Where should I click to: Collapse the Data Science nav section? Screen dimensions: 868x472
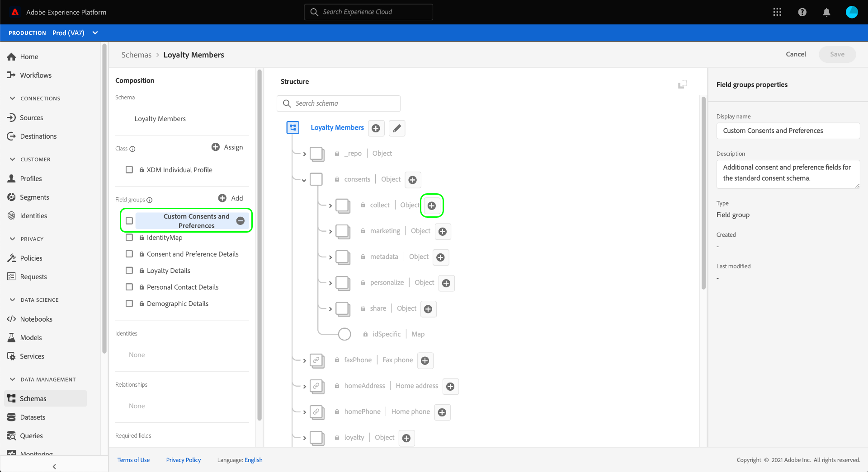pos(13,299)
